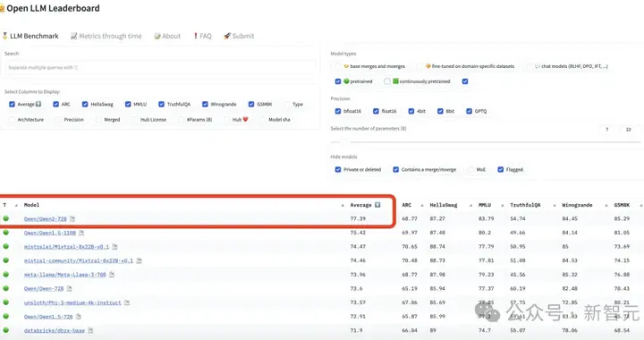Toggle the 4bit precision checkbox
Screen dimensions: 644x340
click(411, 111)
